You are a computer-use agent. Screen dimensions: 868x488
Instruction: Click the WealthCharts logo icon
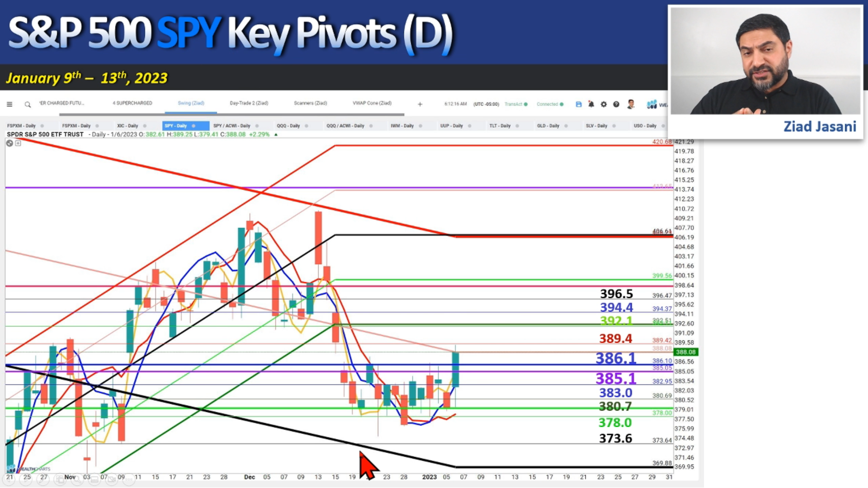(651, 104)
